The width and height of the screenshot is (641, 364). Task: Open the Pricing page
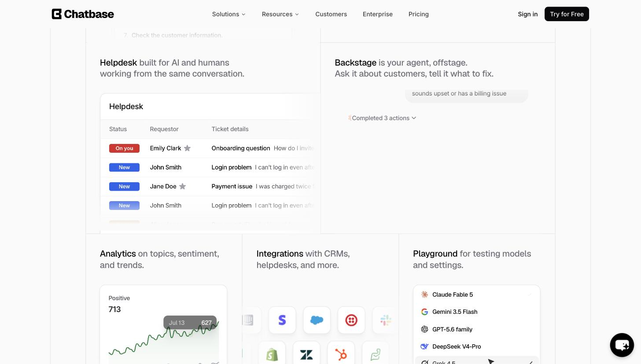pos(419,14)
